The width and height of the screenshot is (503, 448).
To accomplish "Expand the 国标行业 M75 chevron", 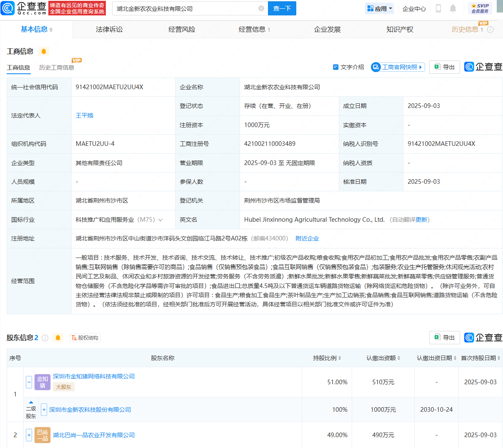I will point(160,220).
